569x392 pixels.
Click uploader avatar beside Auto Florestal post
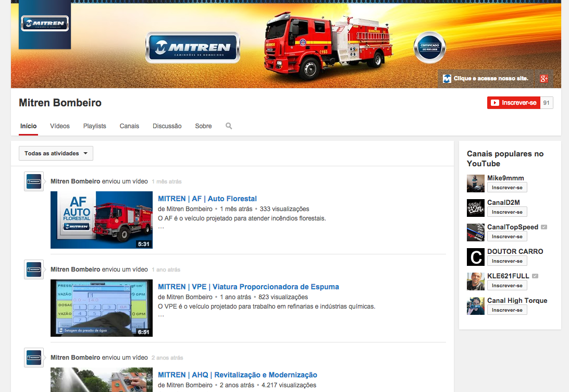(34, 181)
